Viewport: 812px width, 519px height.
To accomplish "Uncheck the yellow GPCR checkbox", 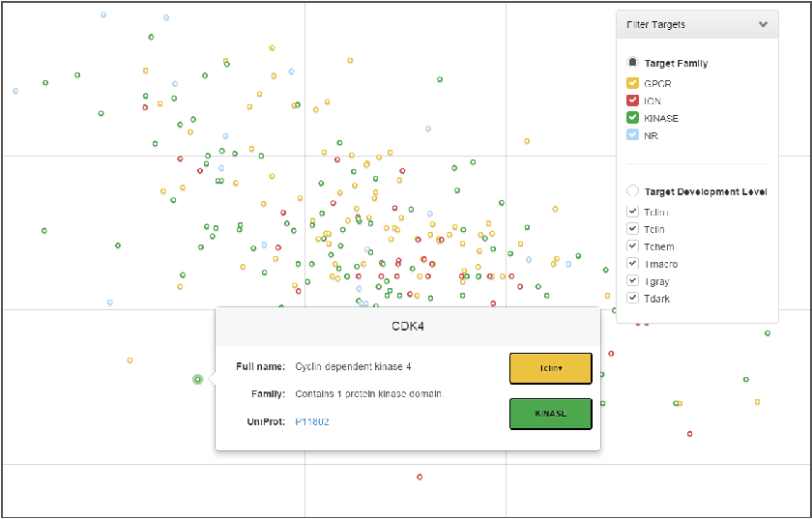I will pos(632,84).
